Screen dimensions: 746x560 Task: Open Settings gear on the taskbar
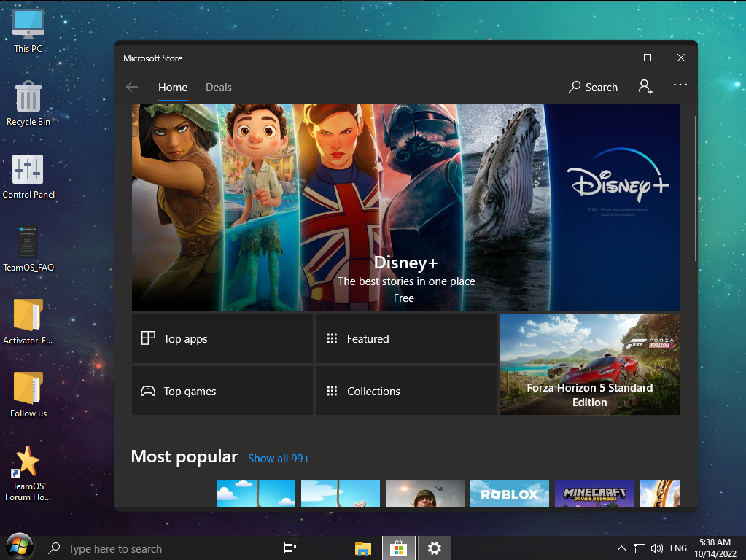tap(434, 548)
